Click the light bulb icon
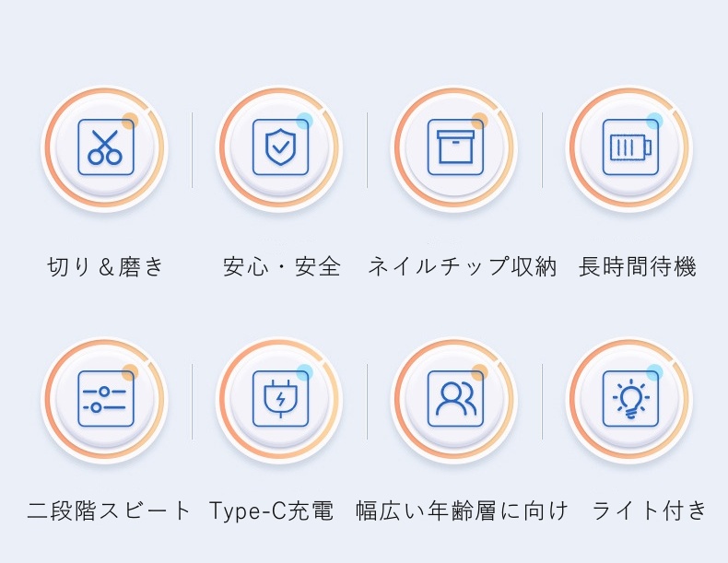This screenshot has width=728, height=563. (629, 398)
